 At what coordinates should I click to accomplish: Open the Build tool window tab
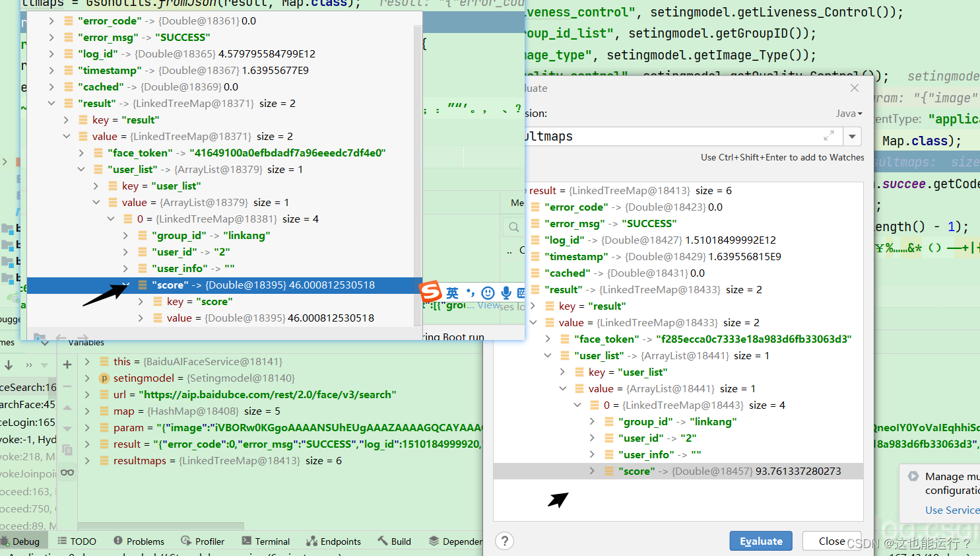point(395,541)
